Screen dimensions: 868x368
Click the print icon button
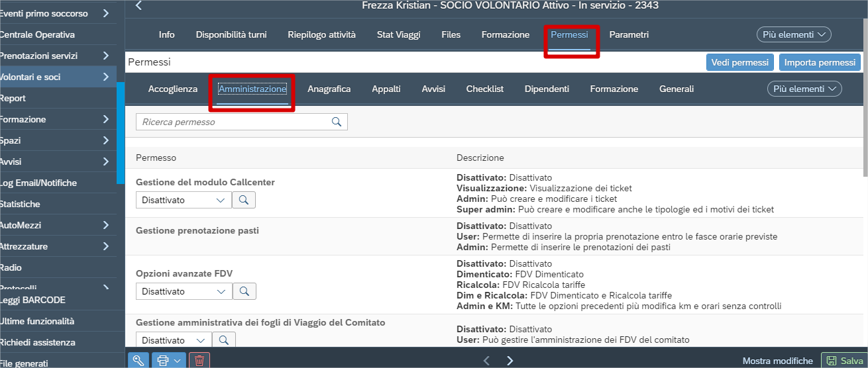162,360
